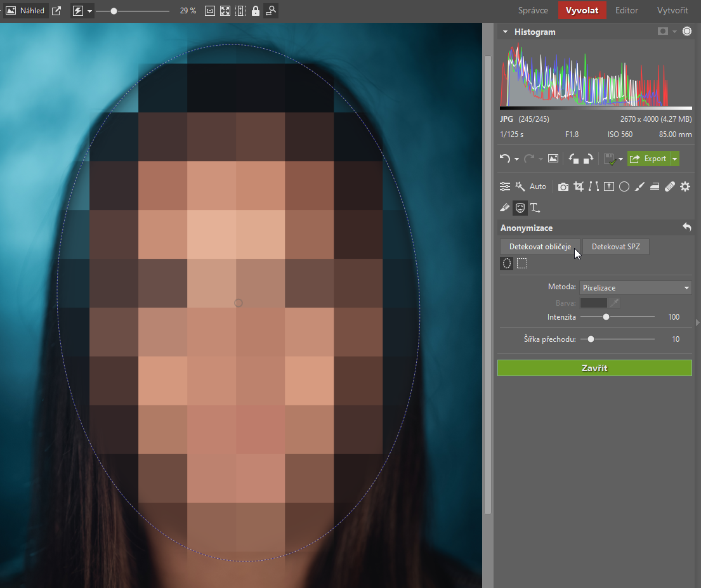Switch to the Vyvolat tab

click(582, 10)
